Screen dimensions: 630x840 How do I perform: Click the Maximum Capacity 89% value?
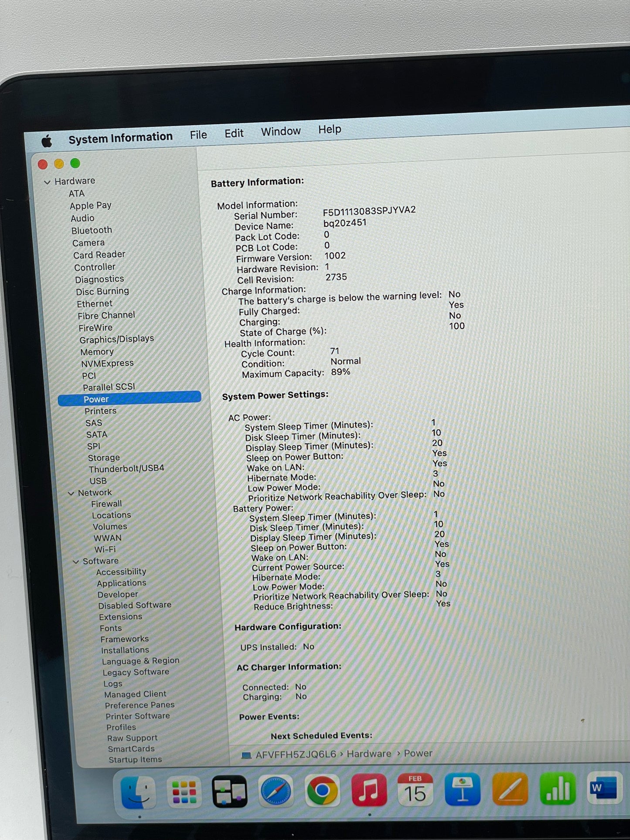[x=341, y=372]
